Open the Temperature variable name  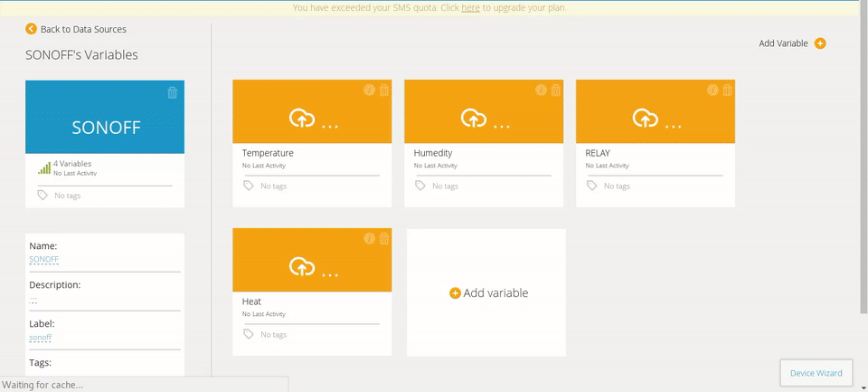click(268, 153)
